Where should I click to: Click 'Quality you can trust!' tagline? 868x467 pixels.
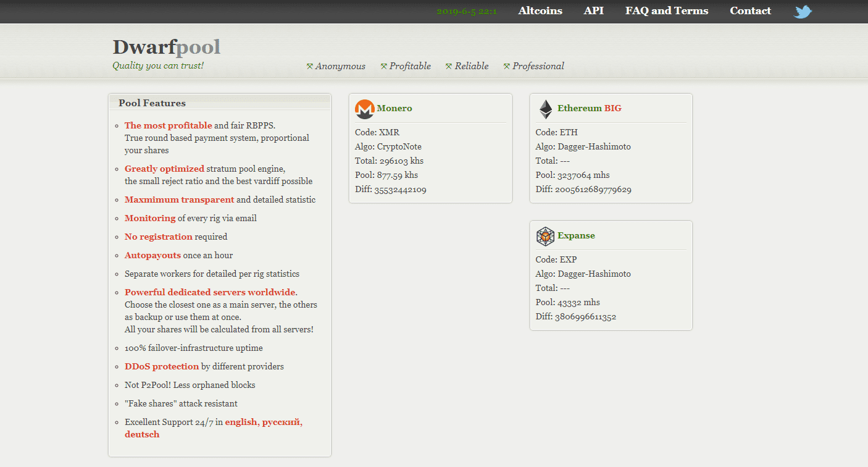[158, 65]
